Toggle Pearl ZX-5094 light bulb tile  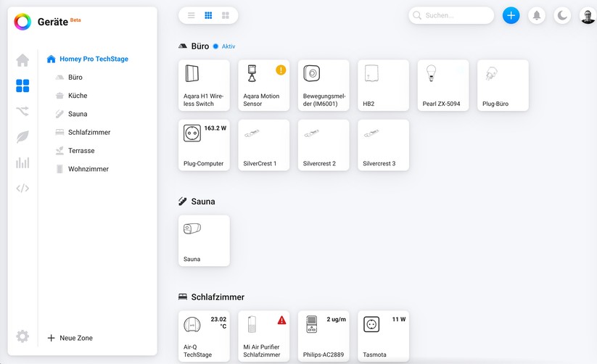coord(443,86)
